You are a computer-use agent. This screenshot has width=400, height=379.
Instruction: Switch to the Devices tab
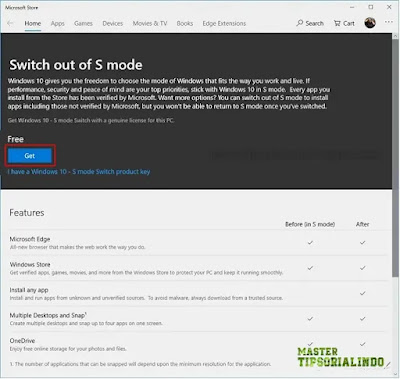[x=113, y=23]
